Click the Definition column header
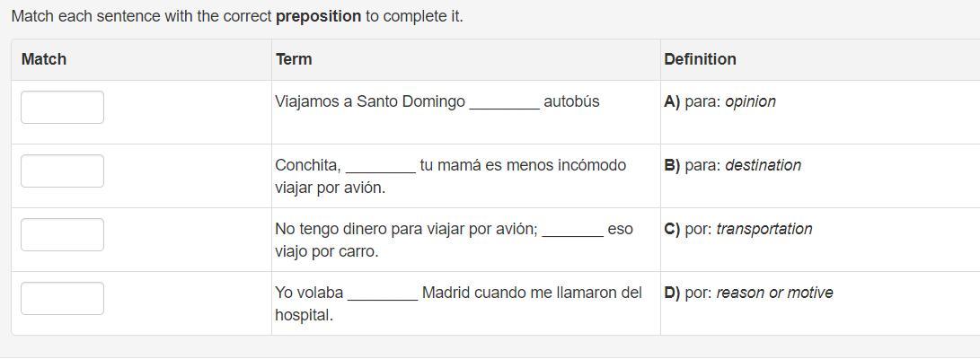The width and height of the screenshot is (980, 359). [700, 59]
